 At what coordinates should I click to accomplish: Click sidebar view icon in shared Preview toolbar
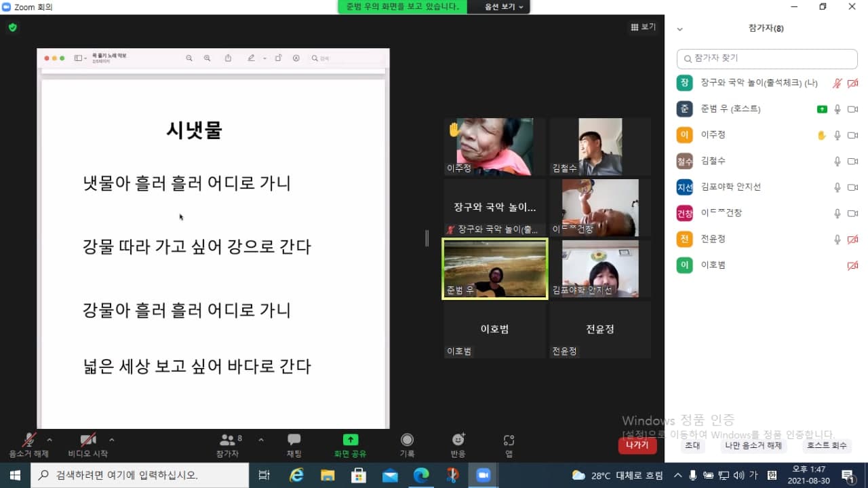tap(79, 58)
